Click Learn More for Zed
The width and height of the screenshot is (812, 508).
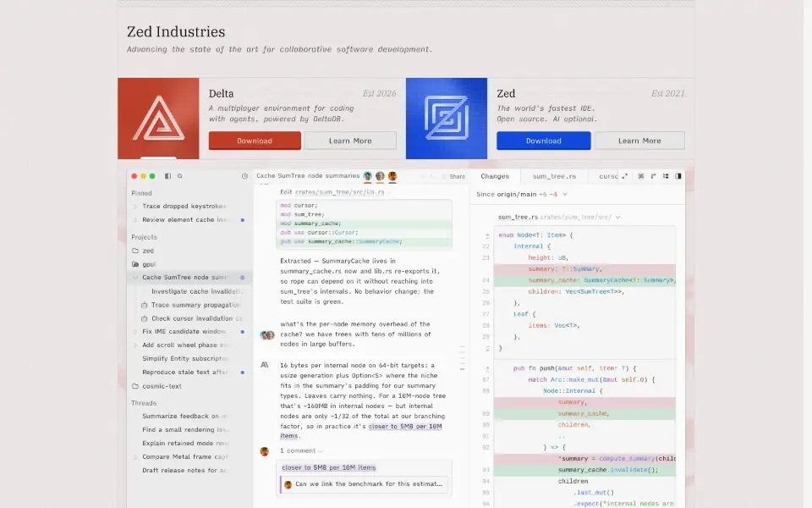pos(639,141)
